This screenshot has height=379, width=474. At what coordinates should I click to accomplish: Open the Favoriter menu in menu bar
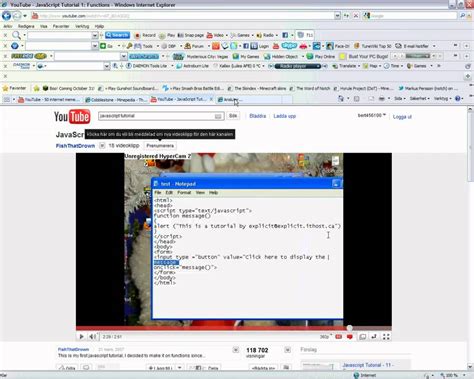tap(61, 26)
